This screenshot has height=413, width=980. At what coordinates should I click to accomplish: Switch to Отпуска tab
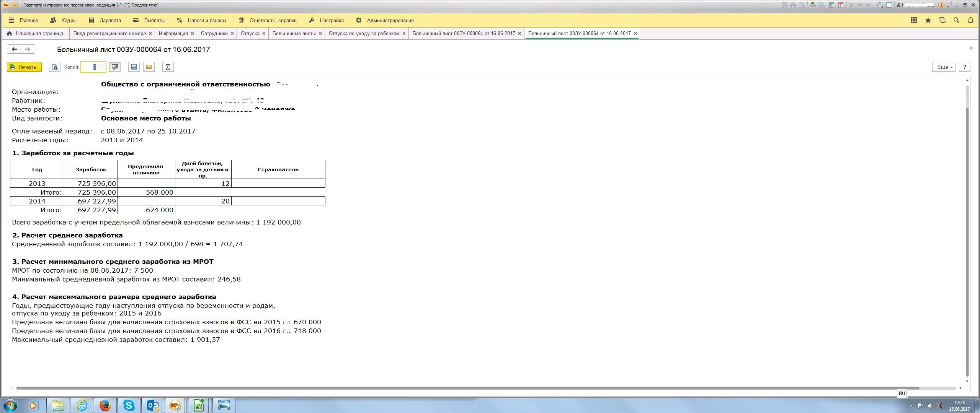coord(250,34)
